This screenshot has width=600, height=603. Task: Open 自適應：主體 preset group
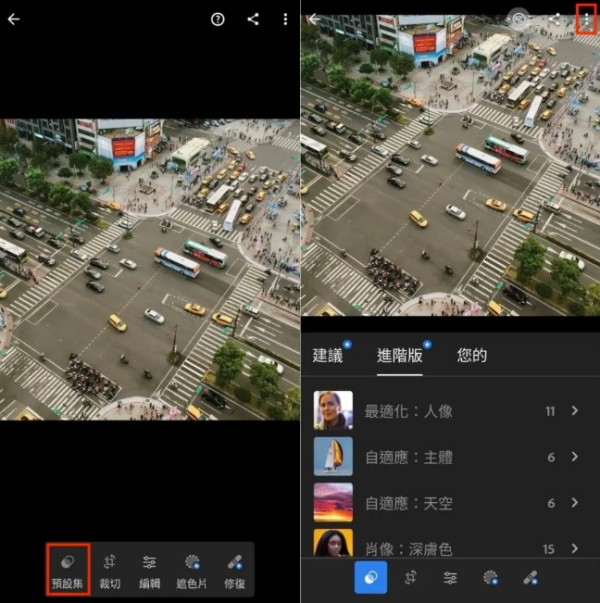pyautogui.click(x=450, y=457)
